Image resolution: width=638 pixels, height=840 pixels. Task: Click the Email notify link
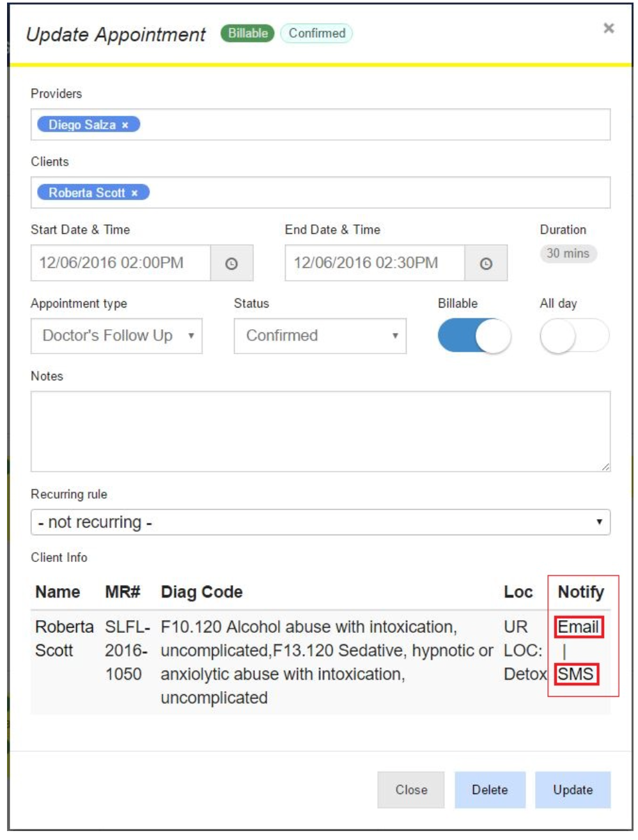coord(578,627)
